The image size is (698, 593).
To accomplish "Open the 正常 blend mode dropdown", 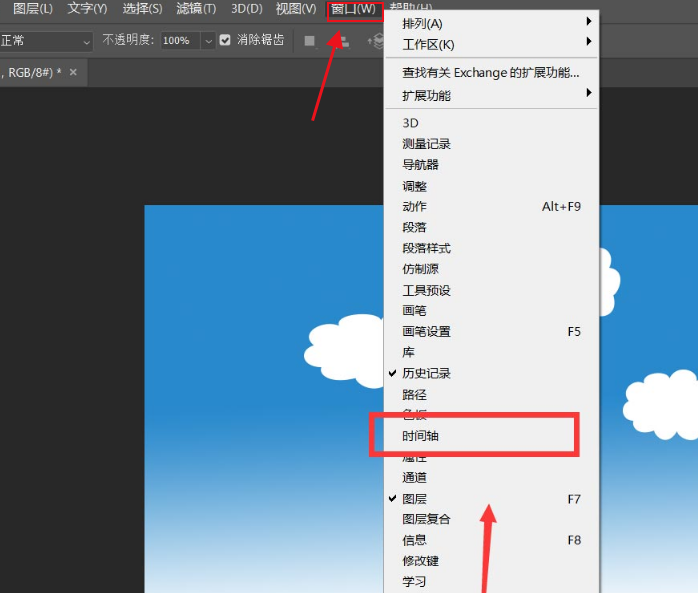I will coord(46,41).
